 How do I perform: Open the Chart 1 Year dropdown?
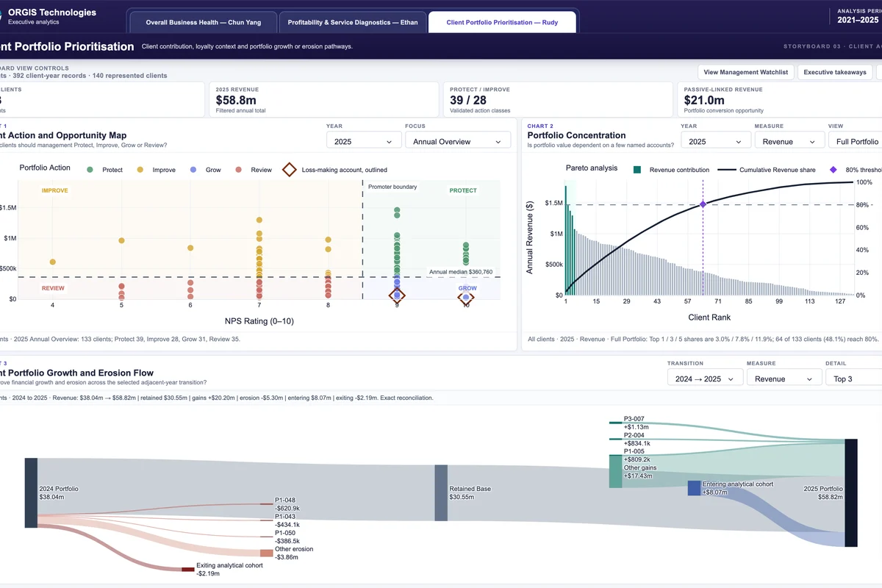(363, 141)
